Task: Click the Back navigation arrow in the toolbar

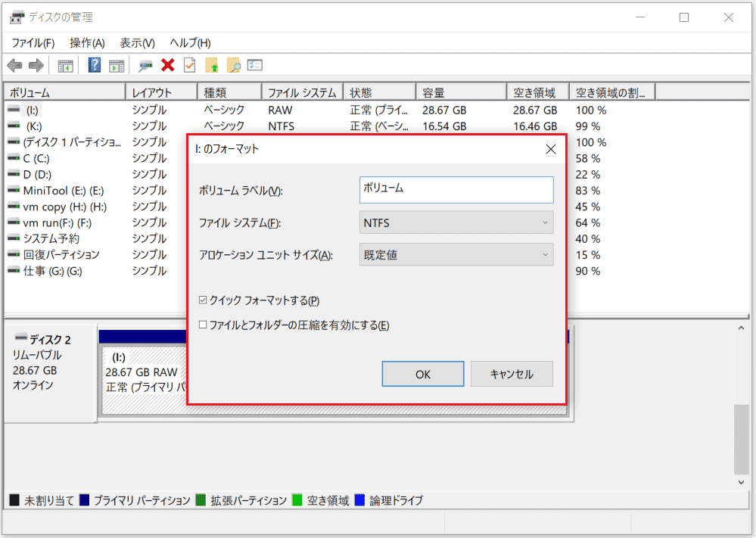Action: 15,65
